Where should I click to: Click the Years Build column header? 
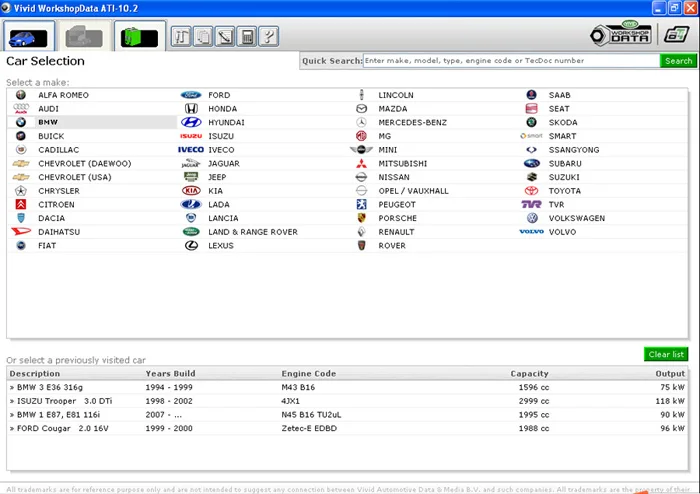tap(170, 374)
